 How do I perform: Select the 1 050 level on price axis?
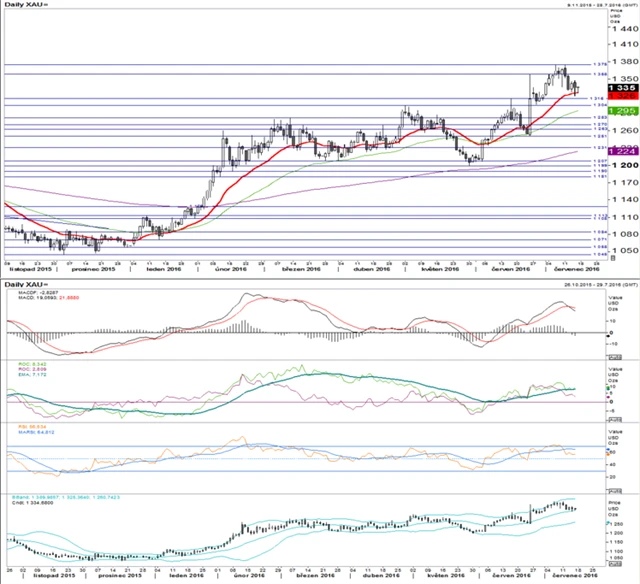coord(620,251)
